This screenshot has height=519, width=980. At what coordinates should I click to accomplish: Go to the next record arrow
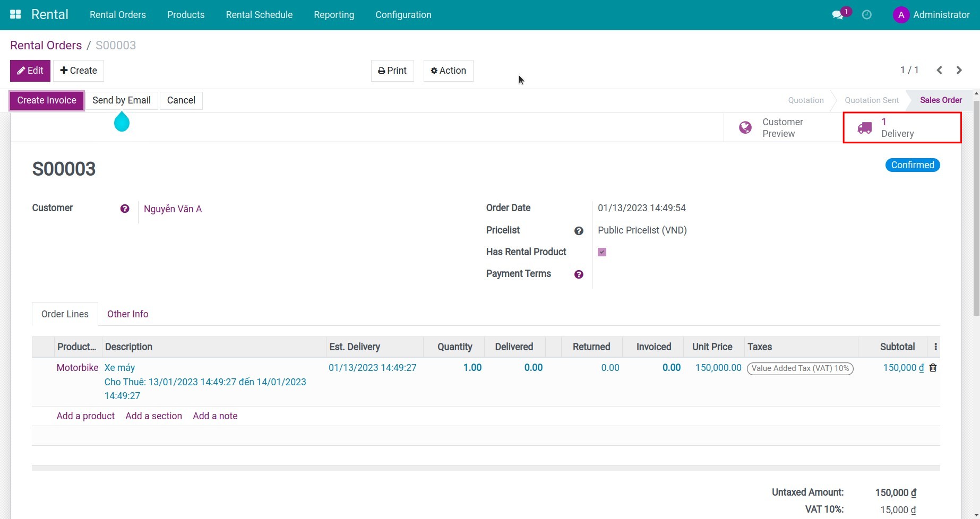959,70
